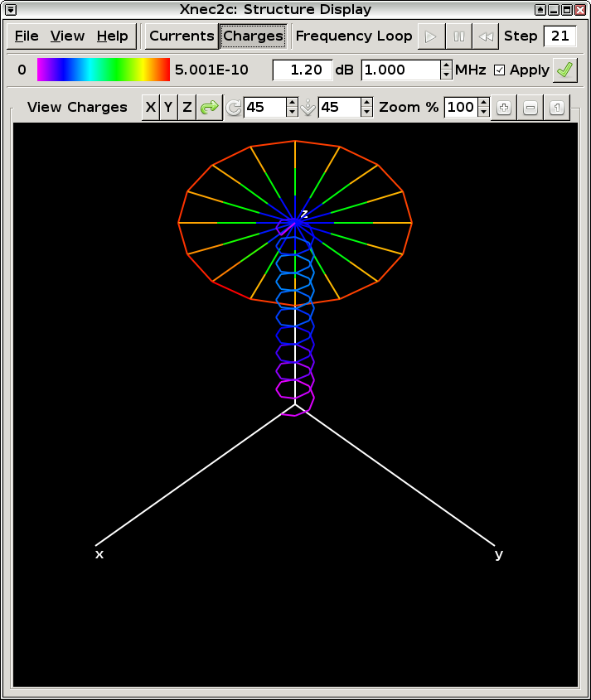Decrease the inclination angle spinner
The height and width of the screenshot is (700, 591).
pyautogui.click(x=366, y=113)
